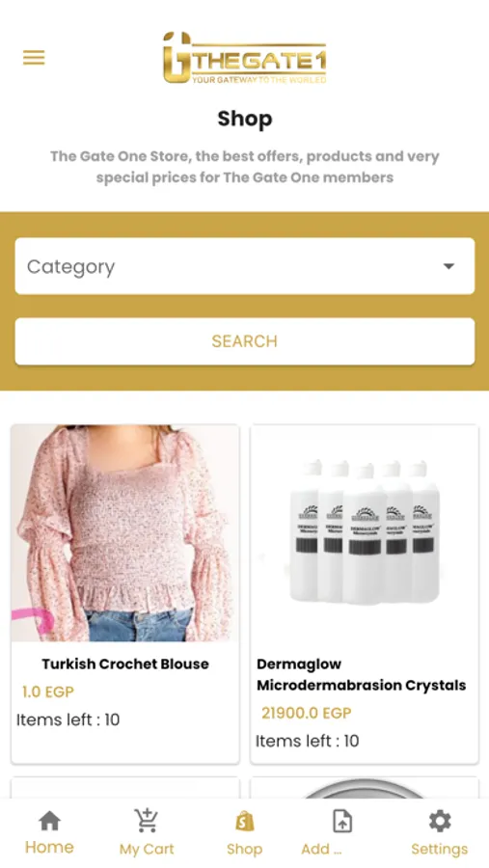Viewport: 489px width, 868px height.
Task: Click the SEARCH button
Action: 244,341
